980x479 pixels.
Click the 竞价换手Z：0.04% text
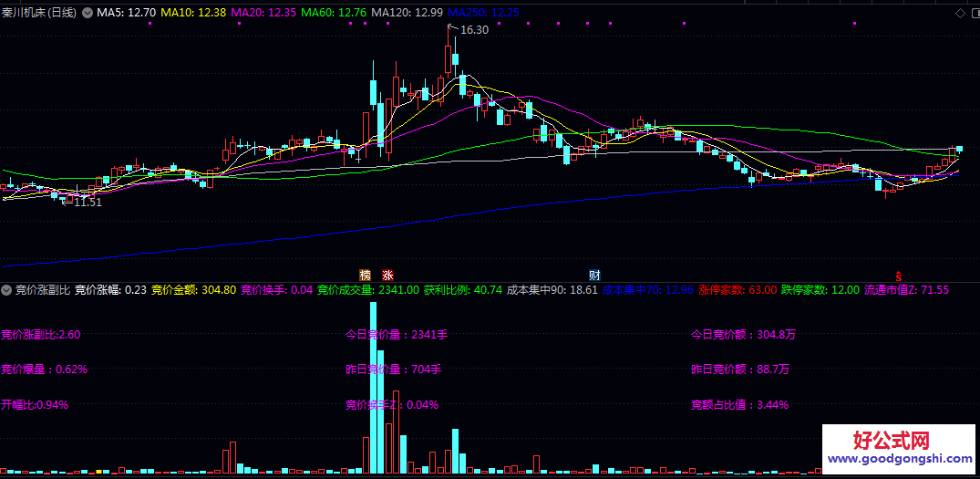(x=392, y=404)
